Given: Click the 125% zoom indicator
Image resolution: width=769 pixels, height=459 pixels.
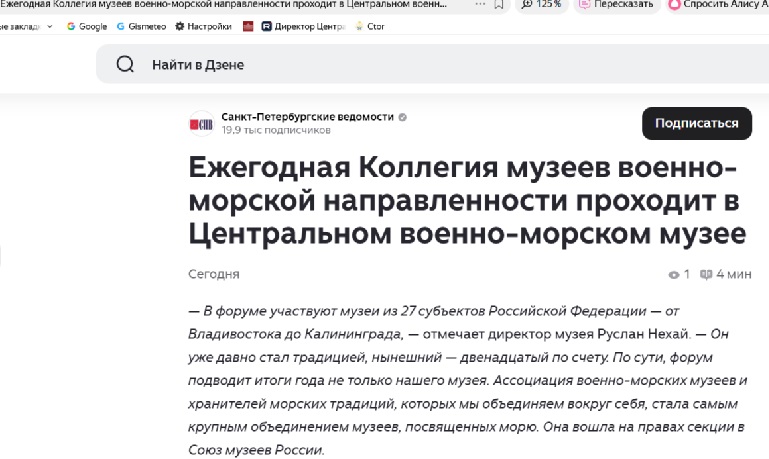Looking at the screenshot, I should tap(539, 5).
